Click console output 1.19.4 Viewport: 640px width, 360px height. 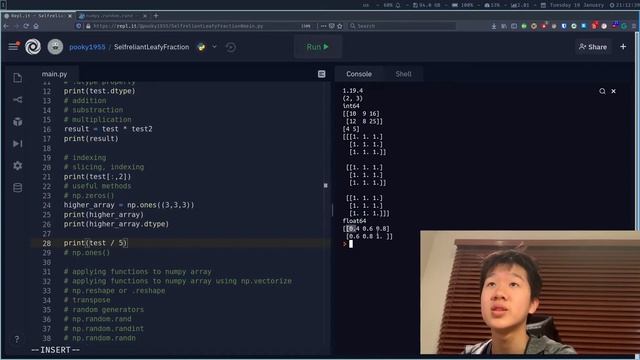point(353,91)
